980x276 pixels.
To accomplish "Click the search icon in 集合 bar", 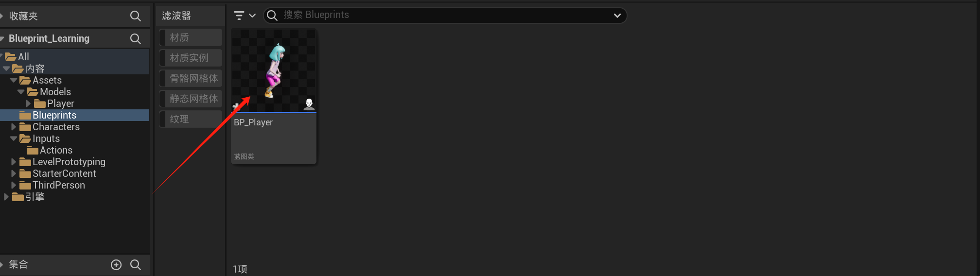I will 136,264.
